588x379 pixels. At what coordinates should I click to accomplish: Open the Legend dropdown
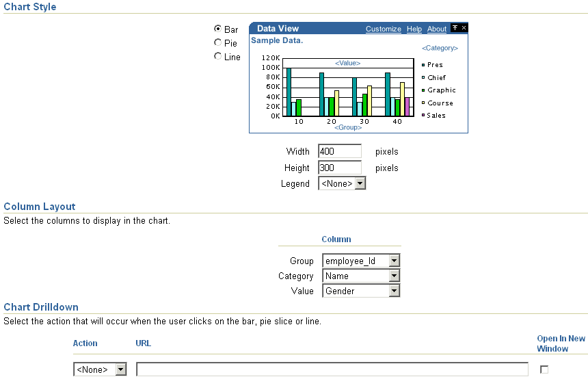(x=342, y=183)
